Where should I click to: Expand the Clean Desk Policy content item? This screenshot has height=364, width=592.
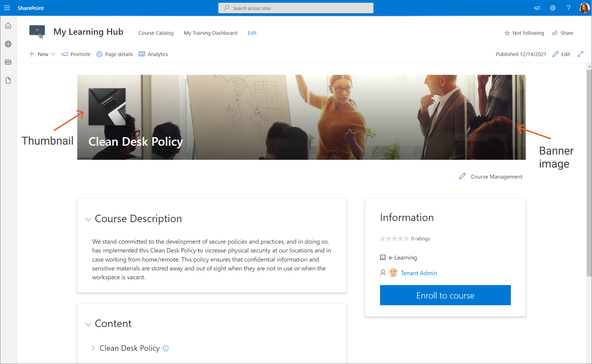[93, 348]
